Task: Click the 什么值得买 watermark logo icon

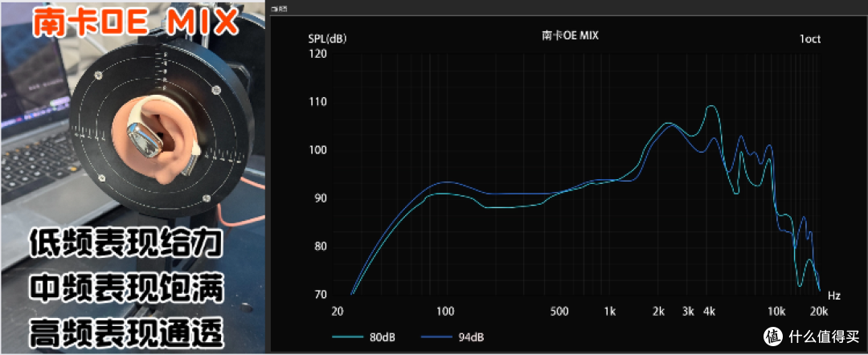Action: [773, 335]
